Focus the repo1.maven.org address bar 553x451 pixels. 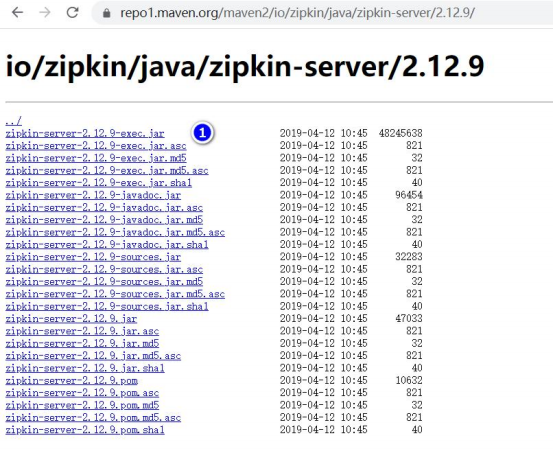coord(317,13)
